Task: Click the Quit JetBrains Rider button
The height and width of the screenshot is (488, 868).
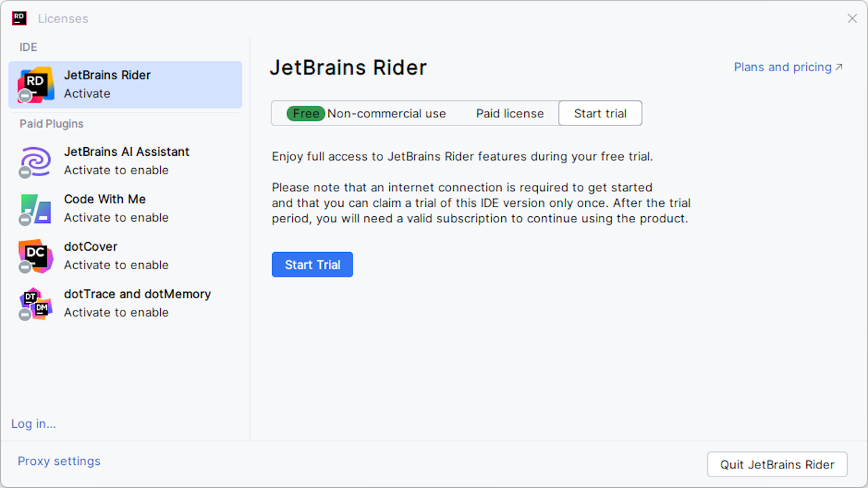Action: click(x=777, y=464)
